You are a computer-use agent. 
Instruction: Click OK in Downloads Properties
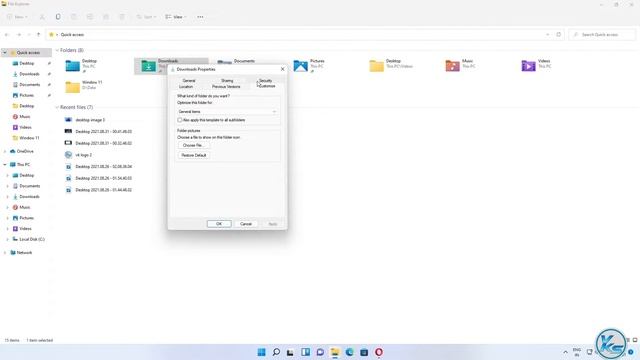pos(219,224)
